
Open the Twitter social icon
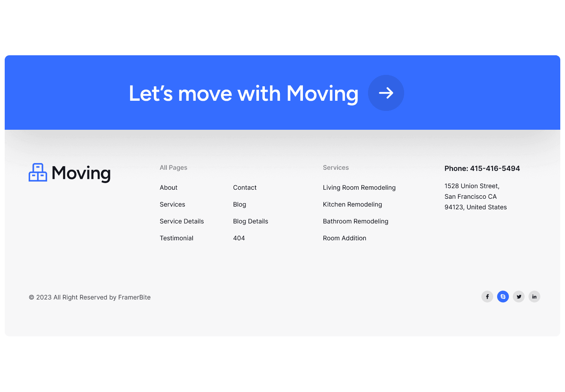tap(519, 297)
